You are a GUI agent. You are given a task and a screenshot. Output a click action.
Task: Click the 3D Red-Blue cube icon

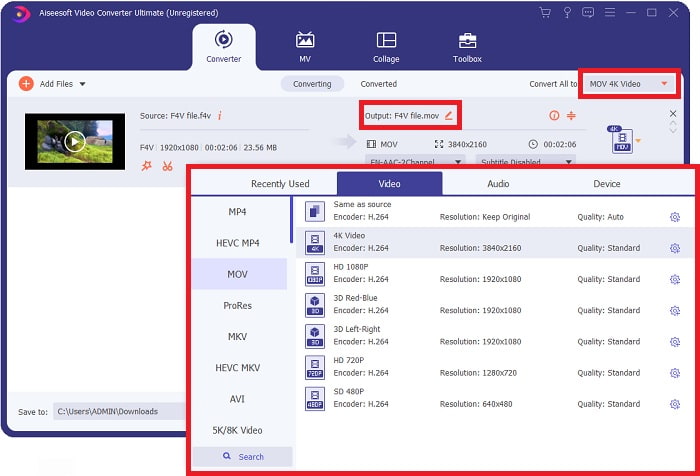tap(315, 305)
